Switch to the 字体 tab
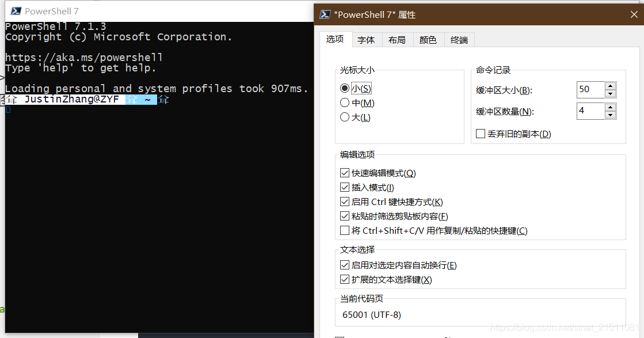This screenshot has height=338, width=644. click(x=367, y=40)
